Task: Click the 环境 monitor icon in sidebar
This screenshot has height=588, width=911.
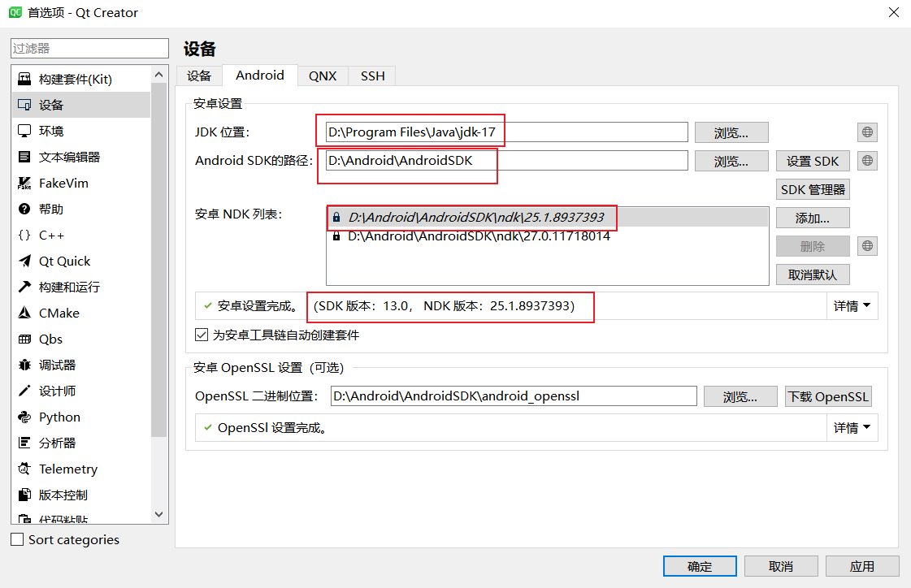Action: [24, 132]
